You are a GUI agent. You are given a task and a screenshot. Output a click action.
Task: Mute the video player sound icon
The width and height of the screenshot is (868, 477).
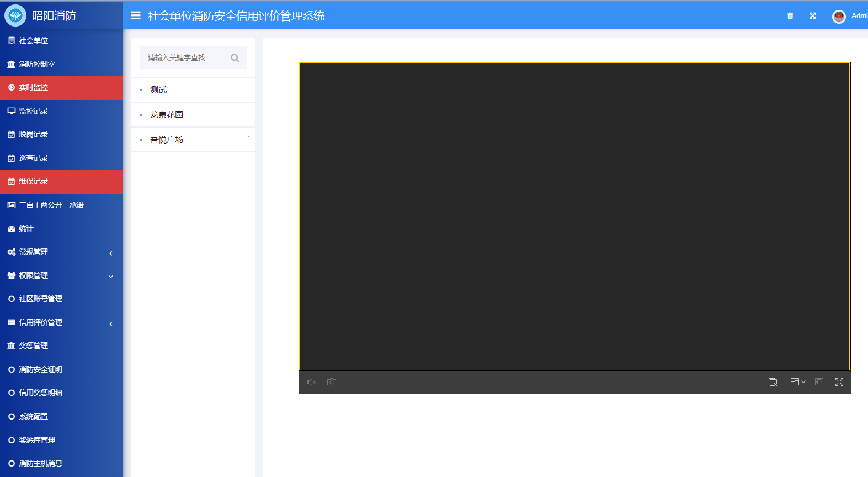click(311, 382)
